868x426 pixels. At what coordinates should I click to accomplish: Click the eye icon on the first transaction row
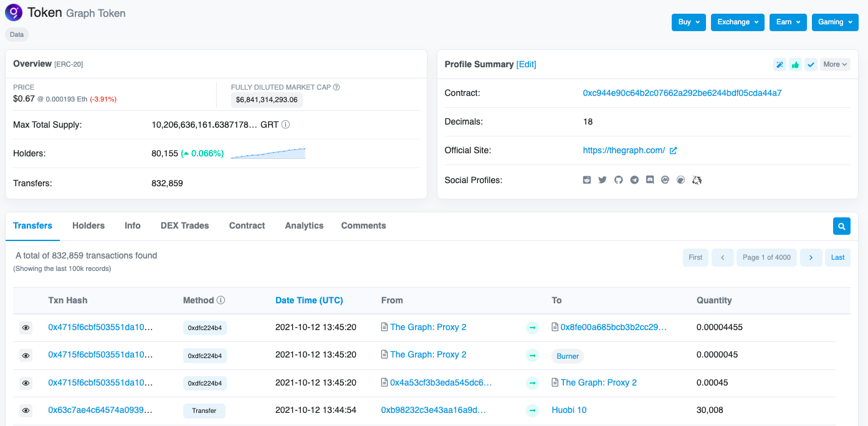(26, 328)
